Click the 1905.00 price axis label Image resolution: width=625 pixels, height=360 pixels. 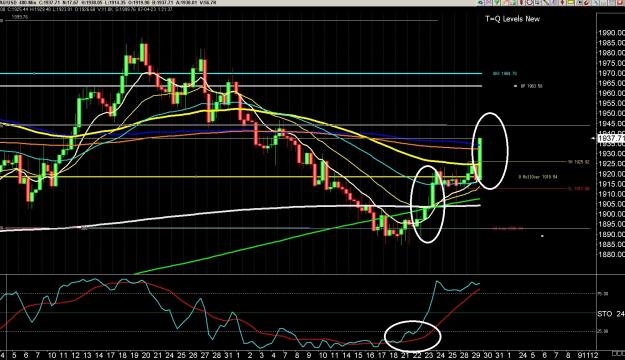click(x=611, y=204)
